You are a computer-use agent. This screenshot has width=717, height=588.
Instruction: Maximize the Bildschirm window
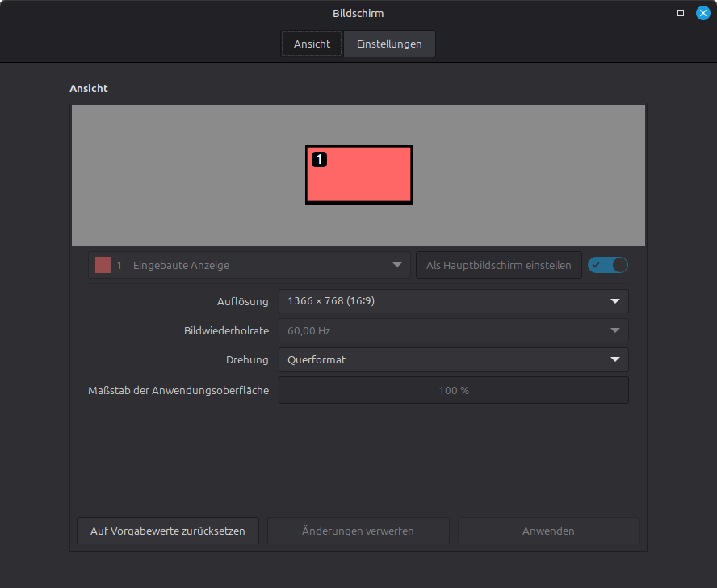[681, 13]
